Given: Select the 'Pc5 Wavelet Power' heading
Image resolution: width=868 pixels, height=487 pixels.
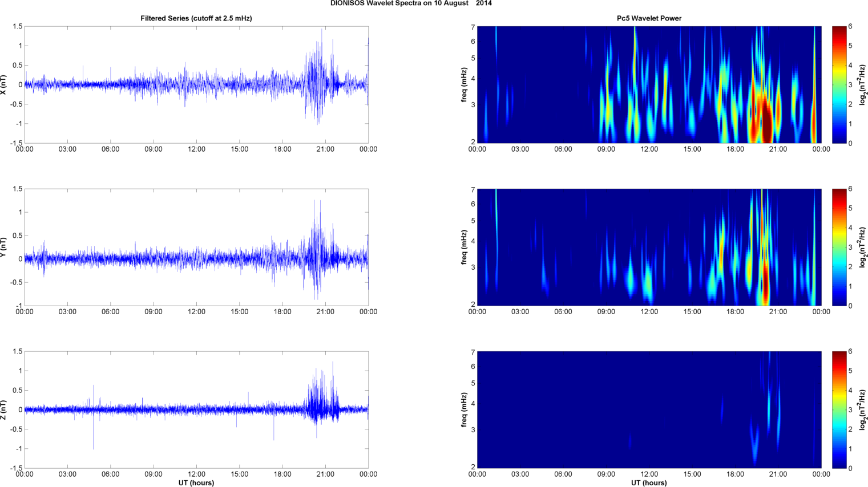Looking at the screenshot, I should (649, 18).
